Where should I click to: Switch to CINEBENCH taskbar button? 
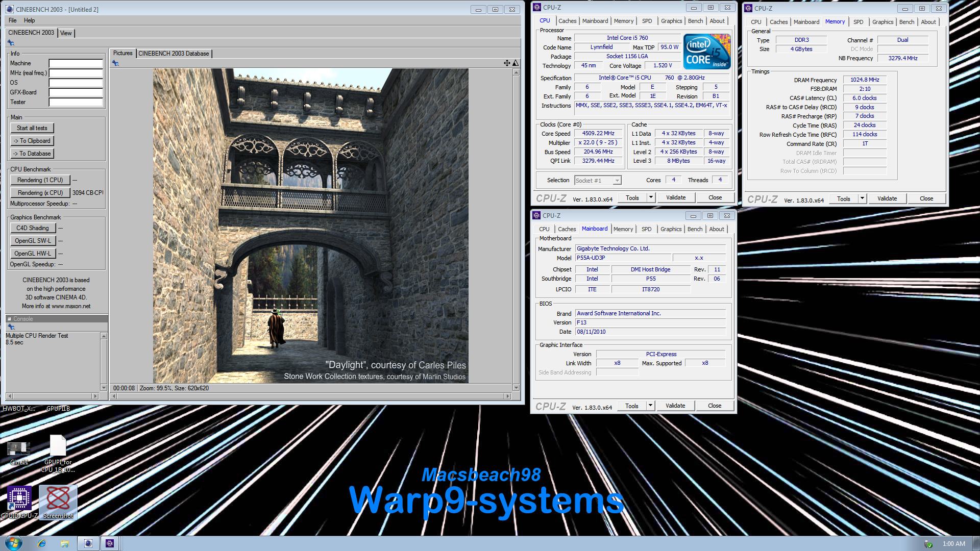point(88,543)
